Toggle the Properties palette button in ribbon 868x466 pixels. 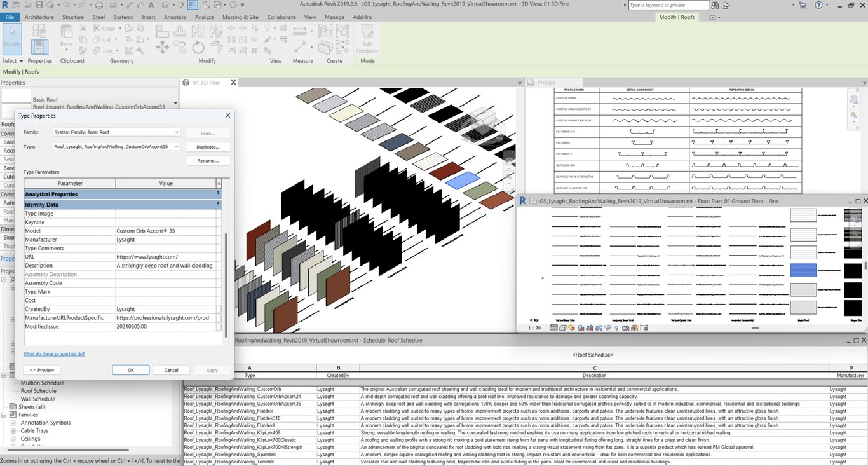(x=39, y=46)
